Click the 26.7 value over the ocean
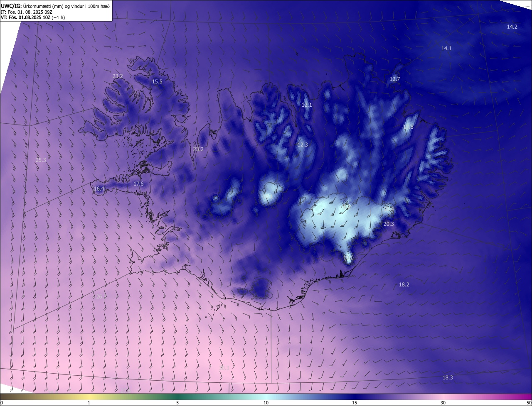 pyautogui.click(x=101, y=297)
